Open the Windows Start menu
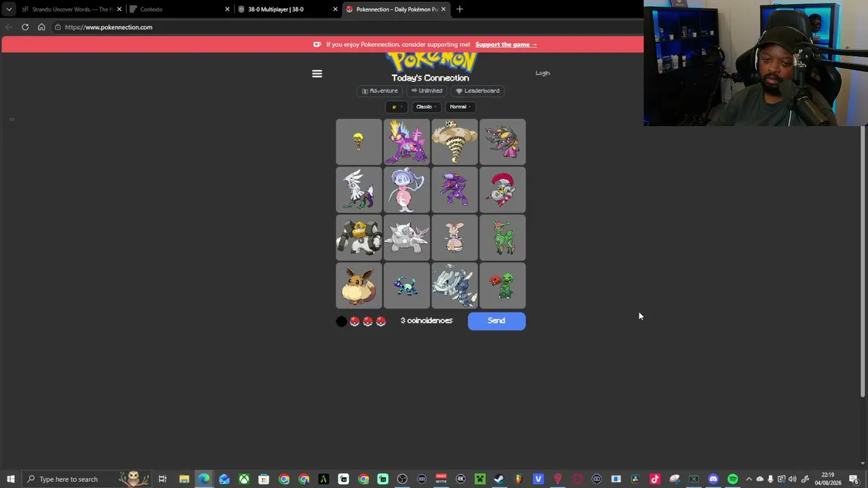Image resolution: width=868 pixels, height=488 pixels. (10, 479)
